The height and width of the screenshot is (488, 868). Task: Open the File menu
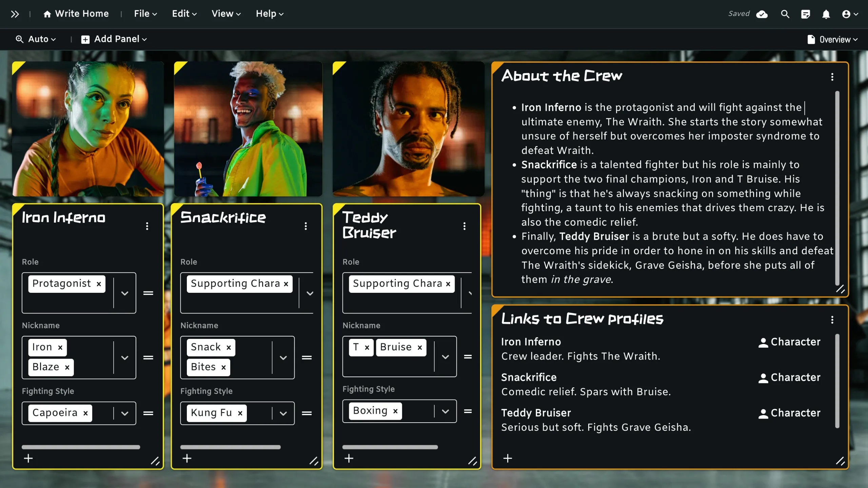(145, 14)
